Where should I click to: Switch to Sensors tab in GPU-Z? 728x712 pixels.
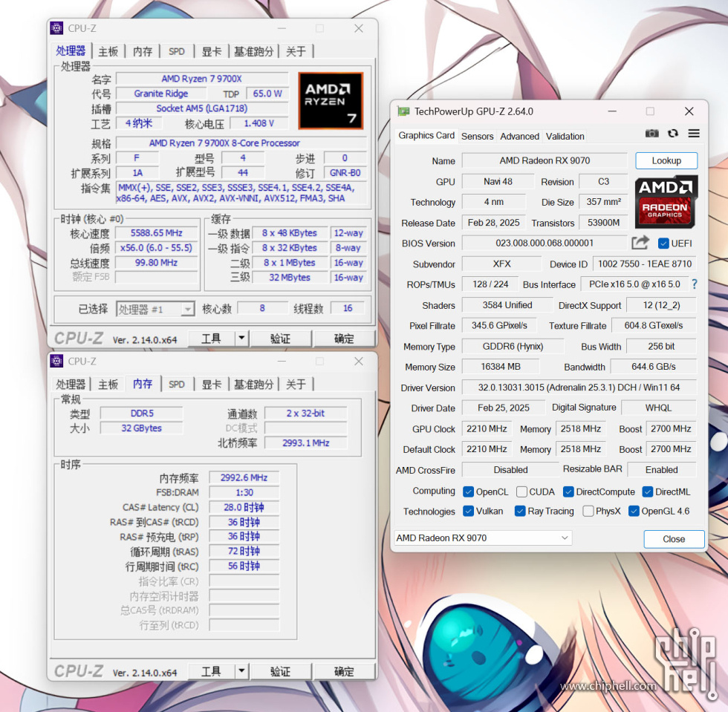click(477, 136)
